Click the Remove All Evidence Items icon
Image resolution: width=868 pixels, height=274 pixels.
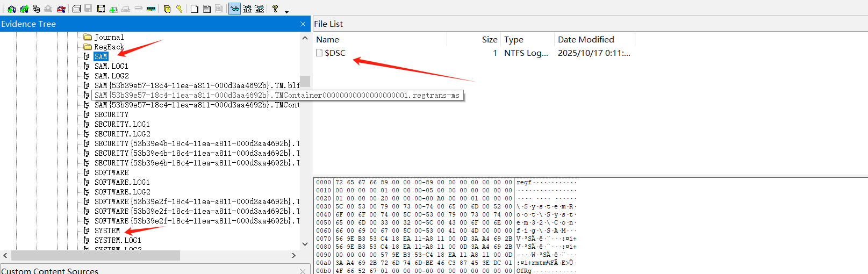61,9
